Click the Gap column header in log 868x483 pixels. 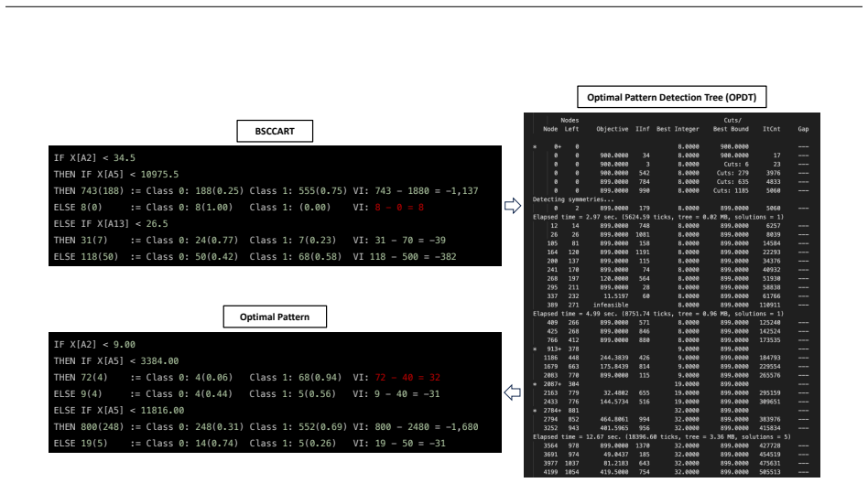pos(803,129)
